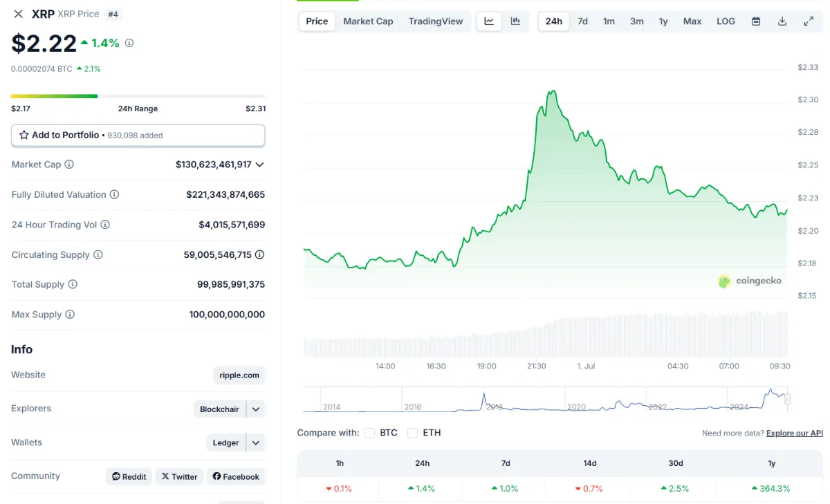
Task: Follow the Explore our API link
Action: click(x=795, y=433)
